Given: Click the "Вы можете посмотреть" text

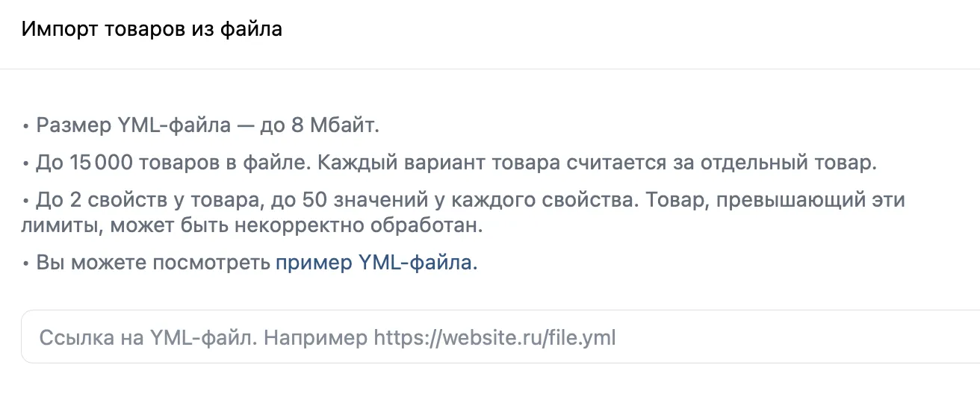Looking at the screenshot, I should (153, 263).
